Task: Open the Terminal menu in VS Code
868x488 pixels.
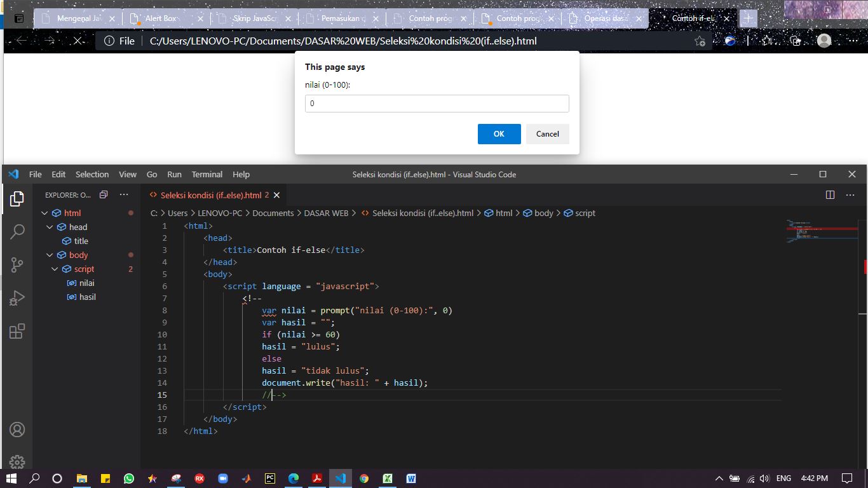Action: 207,174
